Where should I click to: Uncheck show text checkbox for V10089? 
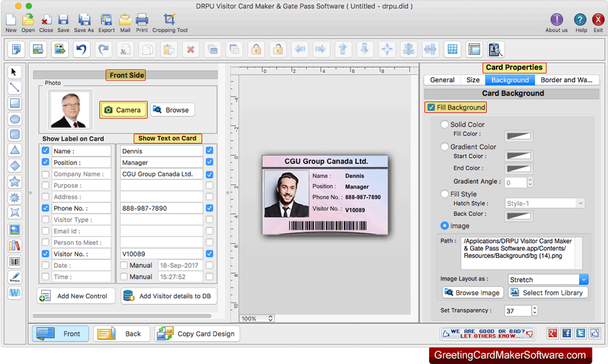coord(209,253)
